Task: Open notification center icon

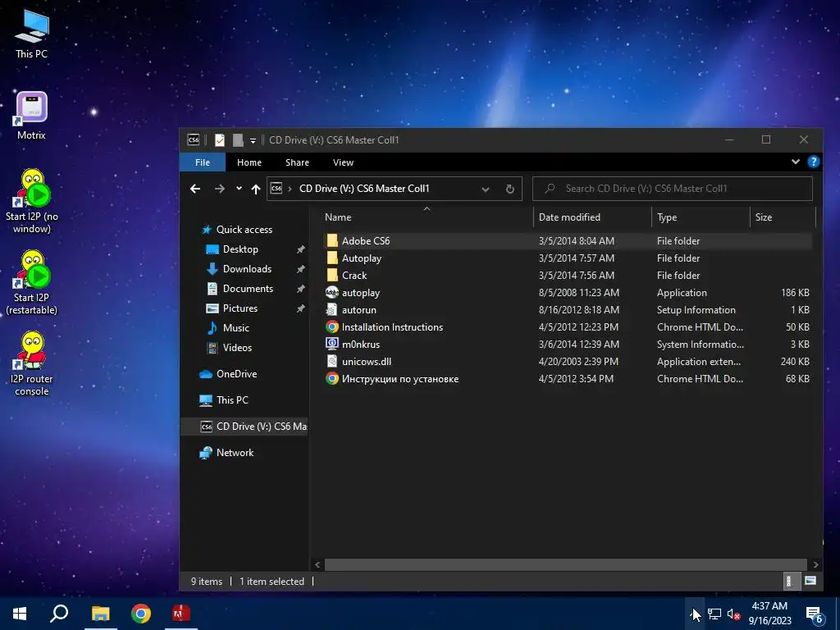Action: pyautogui.click(x=815, y=614)
